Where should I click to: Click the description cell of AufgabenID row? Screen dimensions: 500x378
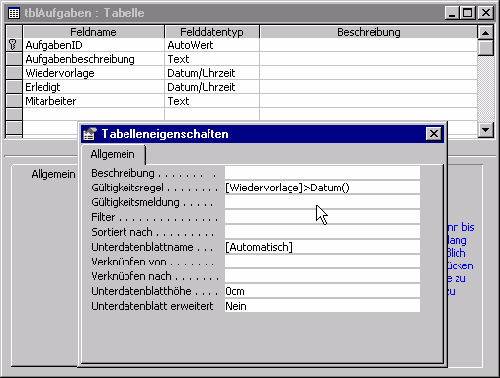(368, 45)
